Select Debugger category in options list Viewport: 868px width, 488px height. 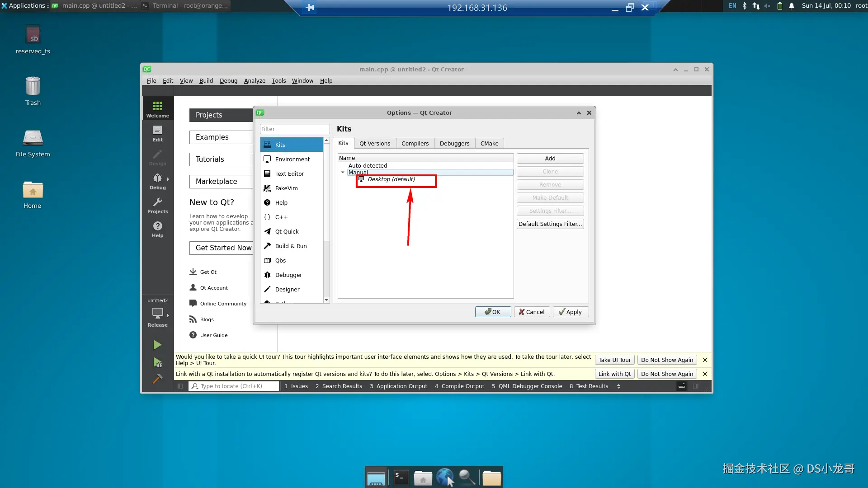pyautogui.click(x=288, y=275)
